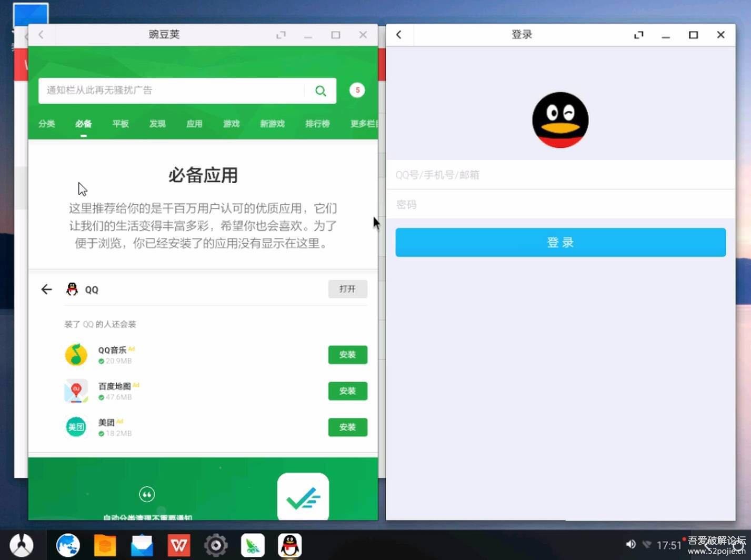This screenshot has height=560, width=751.
Task: Switch to the 发现 tab
Action: (157, 124)
